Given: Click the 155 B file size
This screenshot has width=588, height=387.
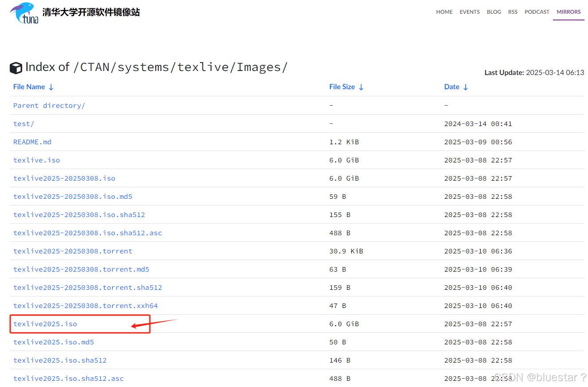Looking at the screenshot, I should coord(340,215).
